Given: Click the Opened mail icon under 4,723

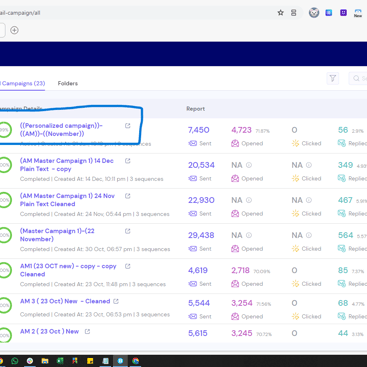Looking at the screenshot, I should 235,143.
